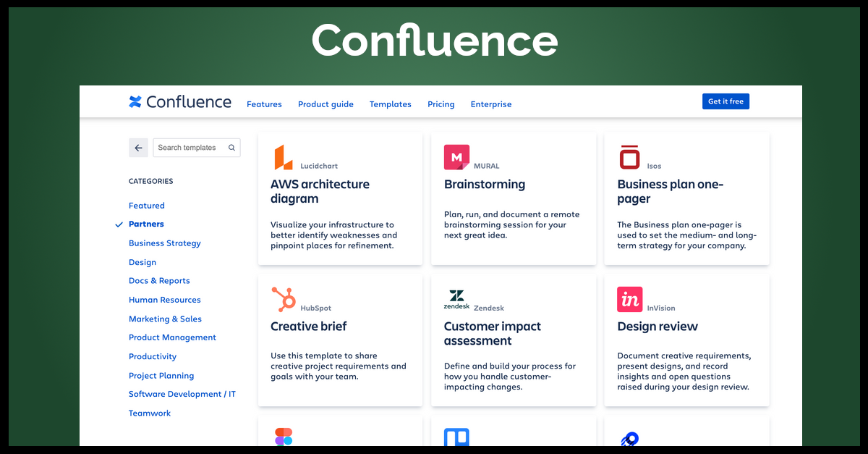The image size is (868, 454).
Task: Click the Design review card description
Action: coord(684,371)
